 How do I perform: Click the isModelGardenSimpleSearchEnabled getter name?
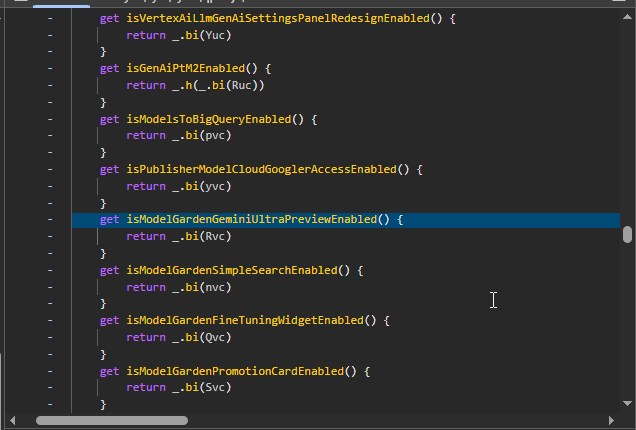coord(232,270)
